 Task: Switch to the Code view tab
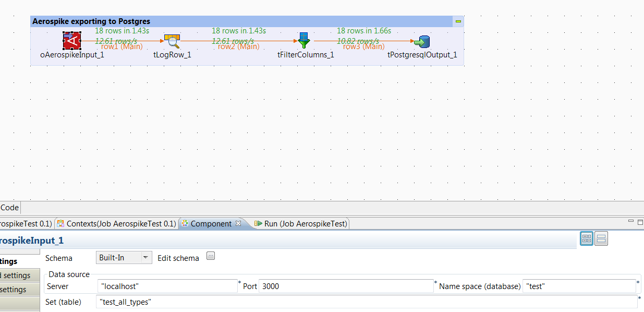click(9, 207)
